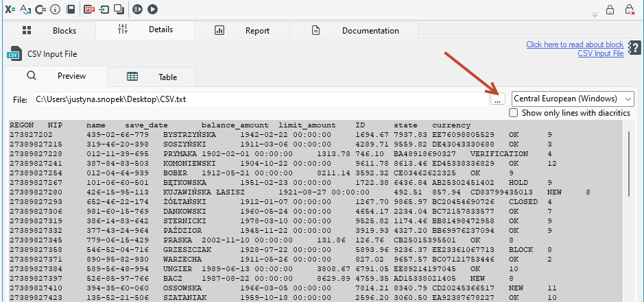Click the name 'OSSOWSKA' in preview

click(182, 288)
